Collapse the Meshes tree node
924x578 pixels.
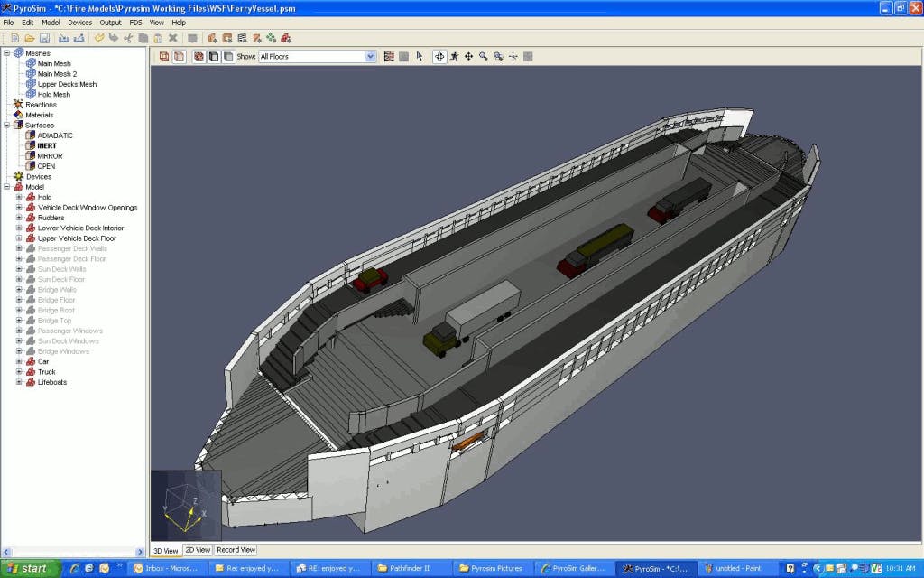coord(6,53)
